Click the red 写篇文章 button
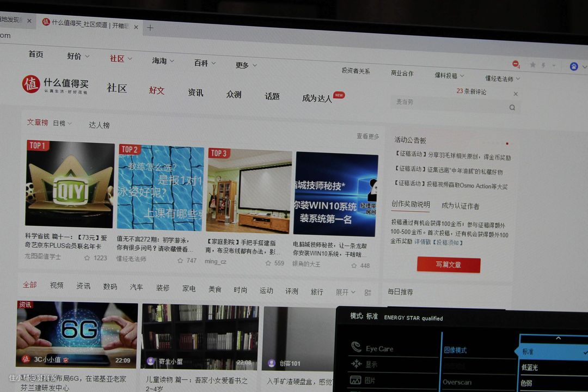Screen dimensions: 588x392 [x=448, y=265]
